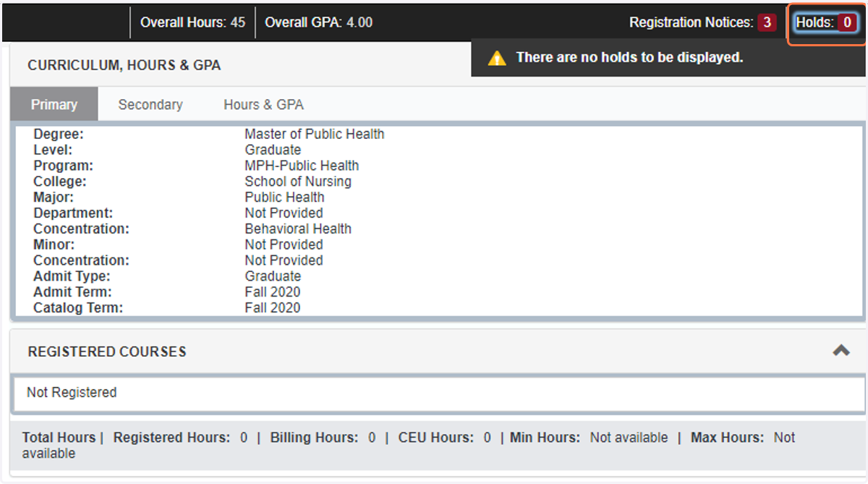Screen dimensions: 868x484
Task: Click the Master of Public Health value
Action: click(x=315, y=134)
